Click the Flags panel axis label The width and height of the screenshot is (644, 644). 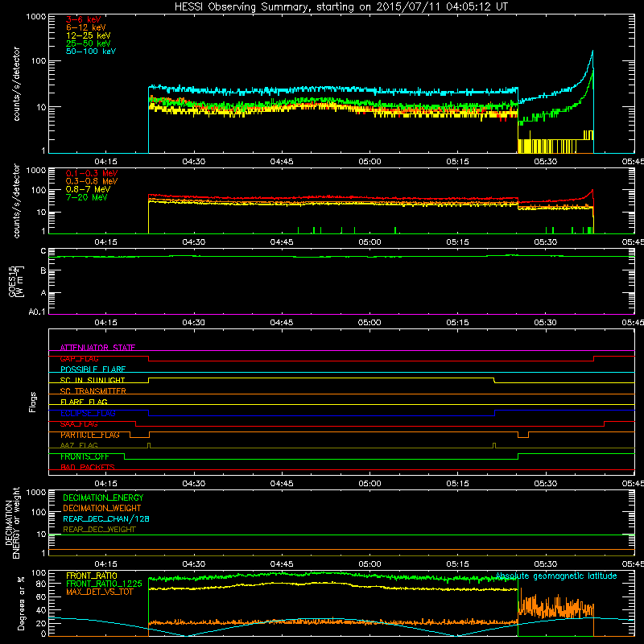coord(33,402)
